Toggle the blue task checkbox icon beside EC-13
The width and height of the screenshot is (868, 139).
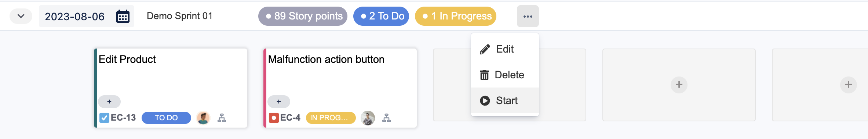pos(104,118)
